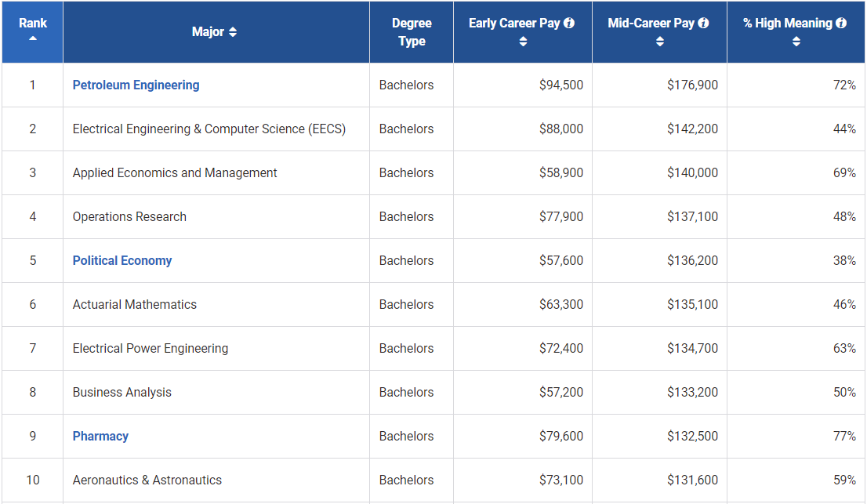867x504 pixels.
Task: Click the $88,000 early career pay value
Action: (560, 129)
